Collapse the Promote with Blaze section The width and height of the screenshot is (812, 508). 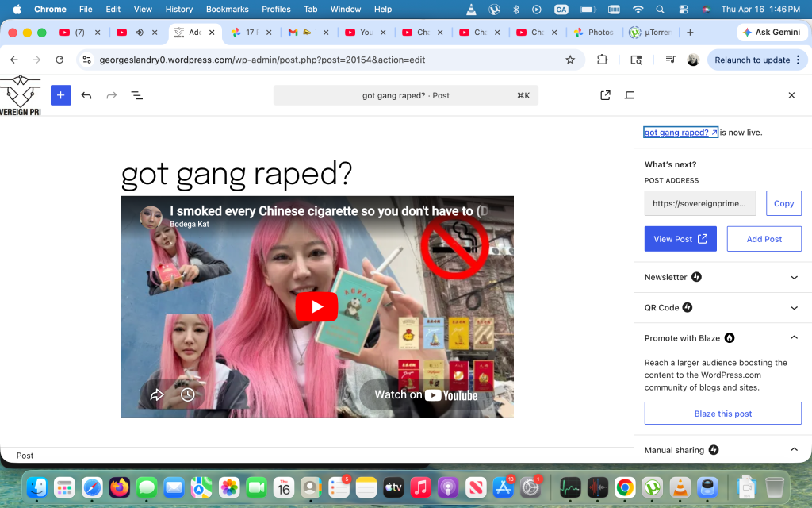click(x=794, y=338)
